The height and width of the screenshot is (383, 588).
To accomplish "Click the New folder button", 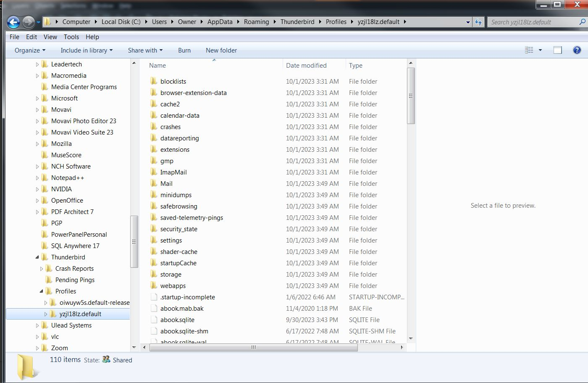I will coord(221,50).
